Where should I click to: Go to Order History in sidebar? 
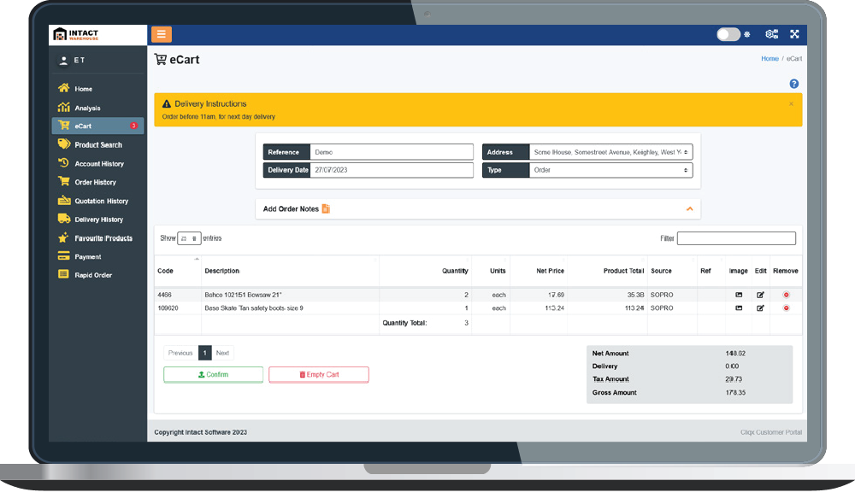pyautogui.click(x=95, y=182)
